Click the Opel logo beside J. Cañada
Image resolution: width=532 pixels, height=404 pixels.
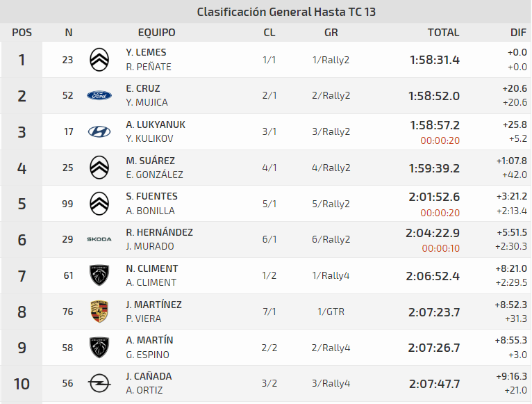pyautogui.click(x=99, y=383)
